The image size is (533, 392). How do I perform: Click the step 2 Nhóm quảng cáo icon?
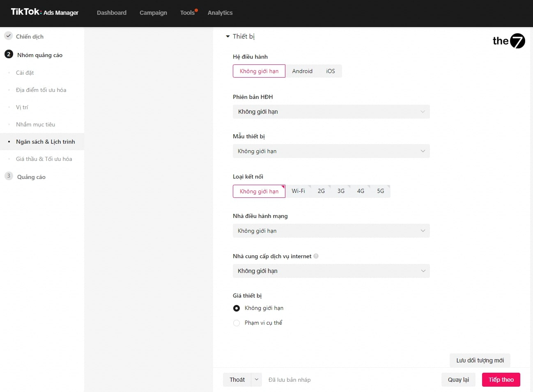click(9, 54)
